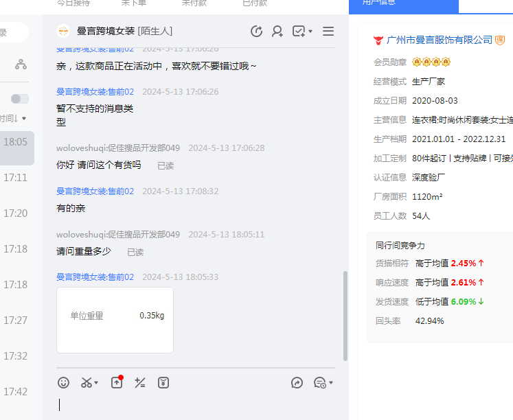Click the upload file icon with red dot

[x=117, y=382]
